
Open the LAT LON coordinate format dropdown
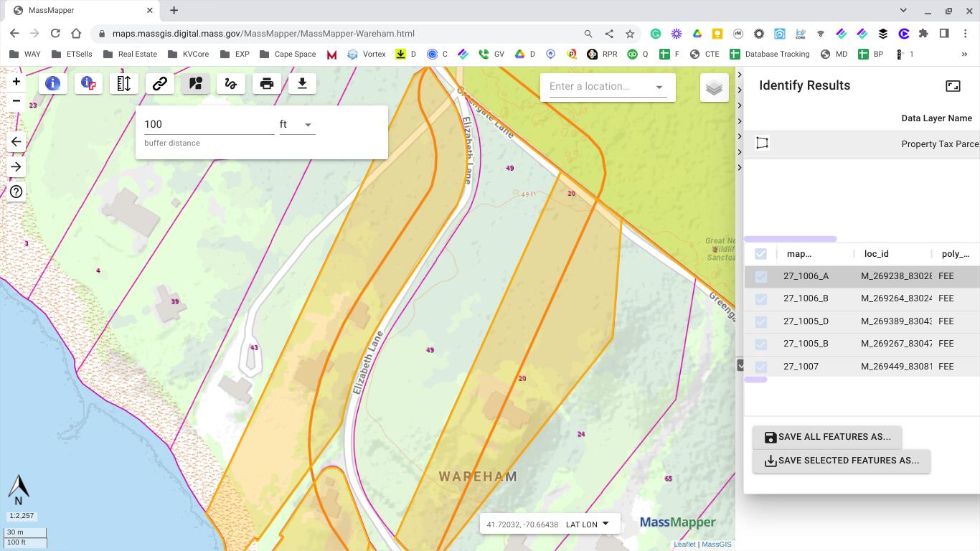[x=588, y=524]
